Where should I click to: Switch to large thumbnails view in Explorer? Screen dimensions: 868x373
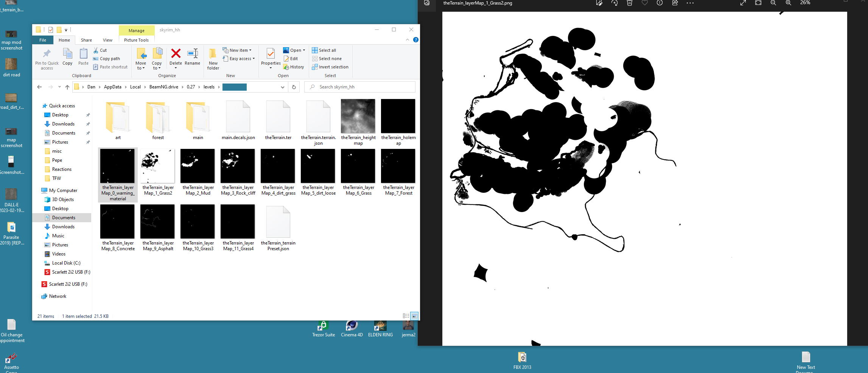(415, 316)
